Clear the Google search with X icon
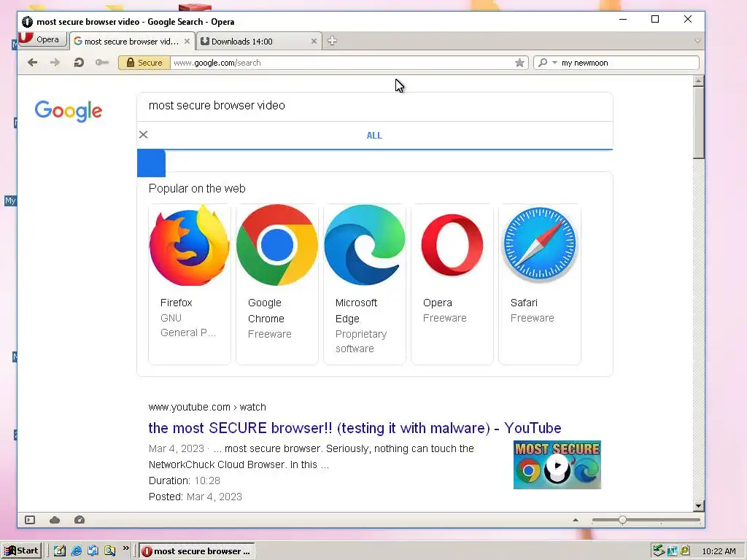The width and height of the screenshot is (747, 560). [x=144, y=135]
